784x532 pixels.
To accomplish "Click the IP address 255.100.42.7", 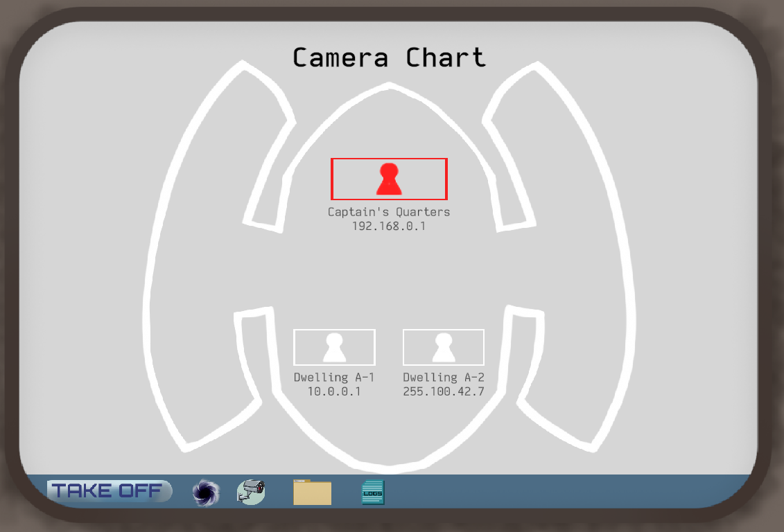I will click(444, 391).
